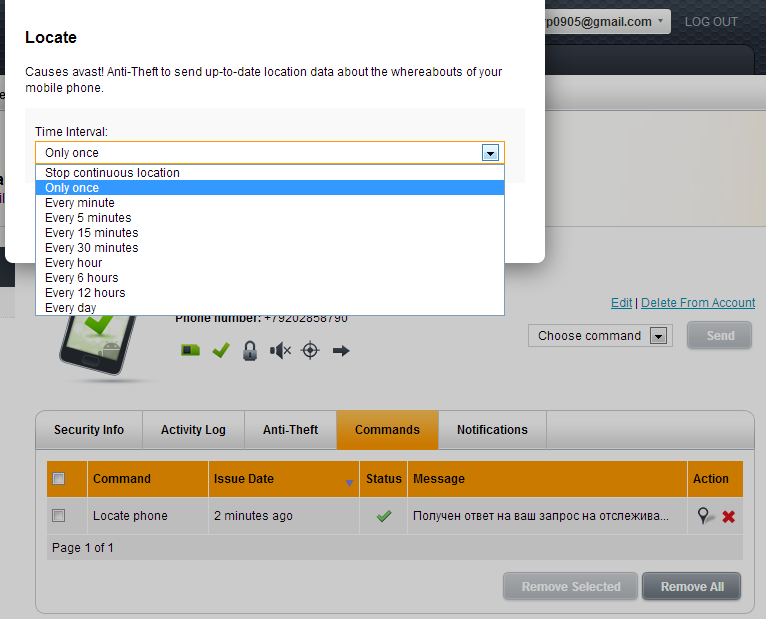
Task: Open the Notifications tab
Action: click(492, 430)
